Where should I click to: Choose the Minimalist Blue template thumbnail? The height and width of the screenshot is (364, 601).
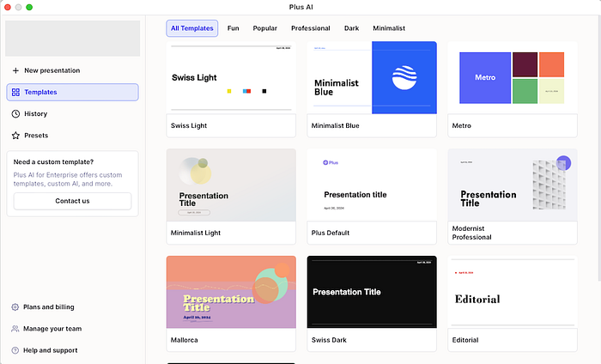pos(372,77)
